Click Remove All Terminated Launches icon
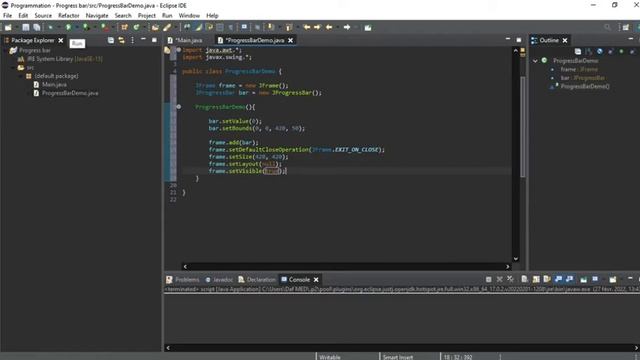The width and height of the screenshot is (640, 360). 510,279
